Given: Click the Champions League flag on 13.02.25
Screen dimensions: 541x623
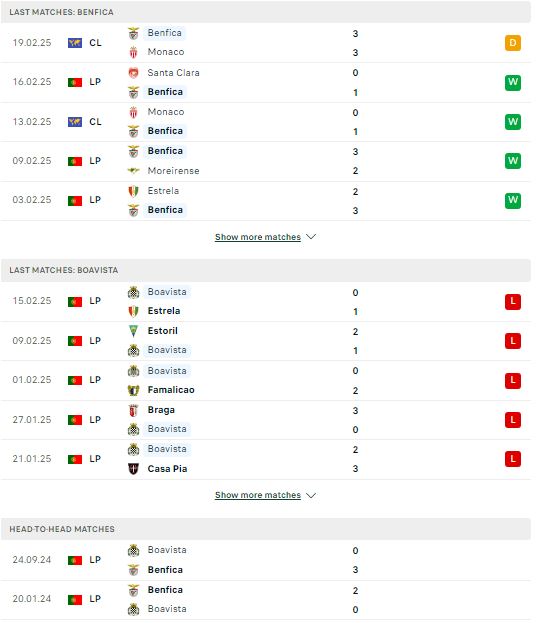Looking at the screenshot, I should (x=75, y=123).
